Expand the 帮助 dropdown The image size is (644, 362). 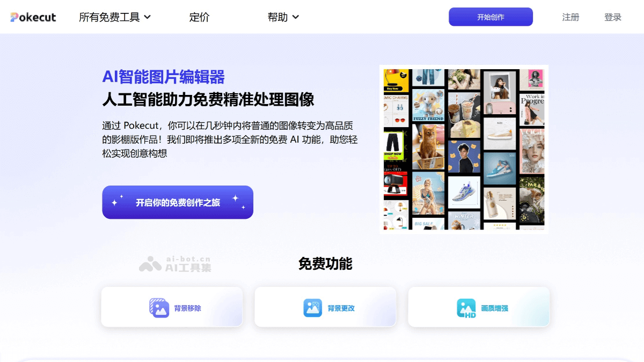[283, 17]
